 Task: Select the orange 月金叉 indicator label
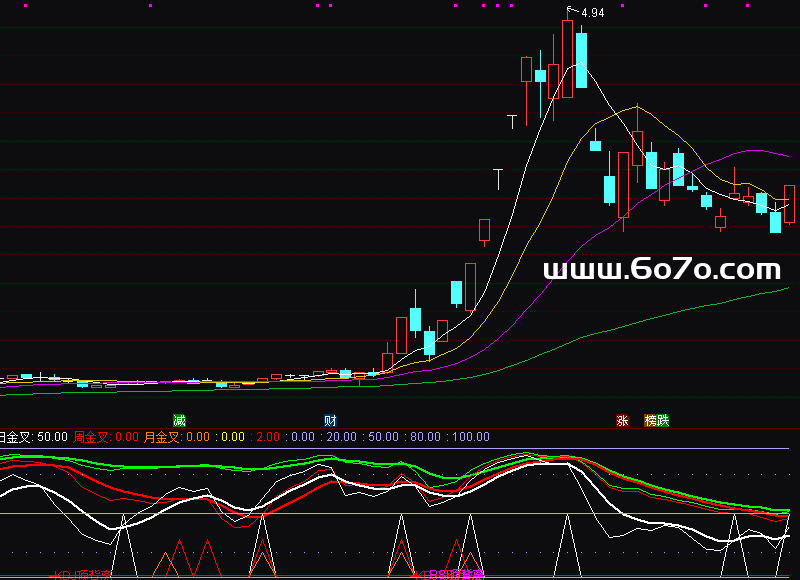tap(162, 437)
